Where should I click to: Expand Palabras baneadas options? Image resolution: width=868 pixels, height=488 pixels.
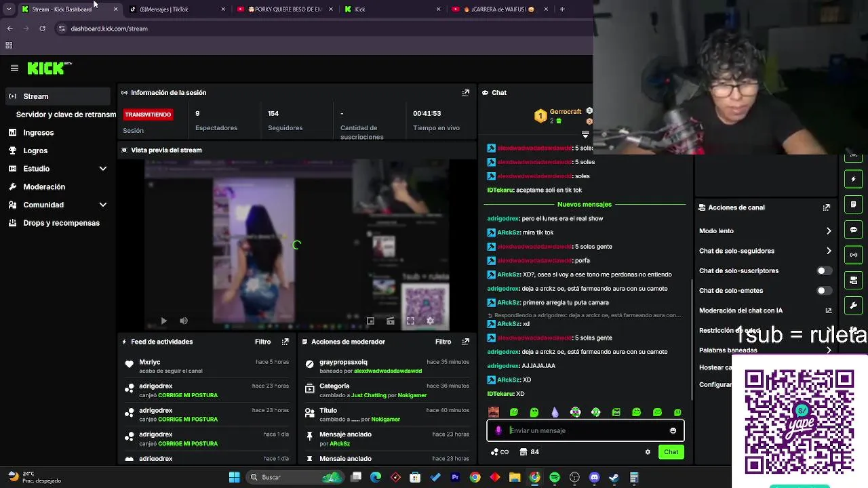(829, 350)
